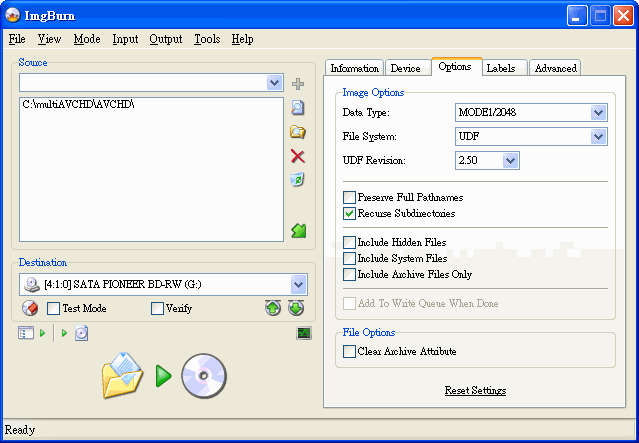Click the load tray green up icon
Image resolution: width=639 pixels, height=443 pixels.
[273, 308]
